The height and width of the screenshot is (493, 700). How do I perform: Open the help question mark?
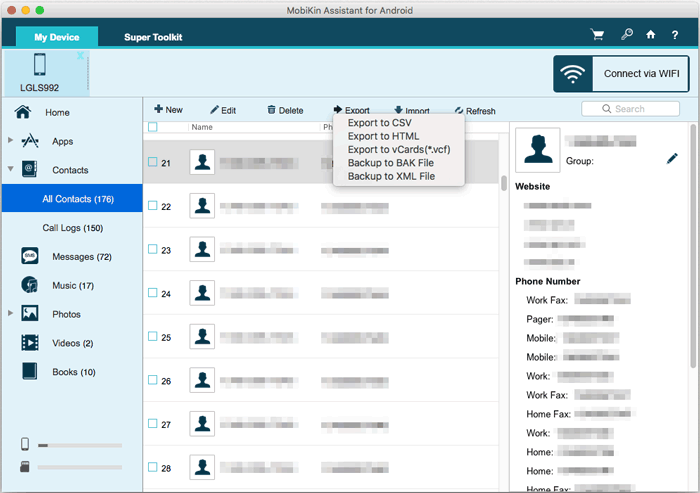click(675, 35)
